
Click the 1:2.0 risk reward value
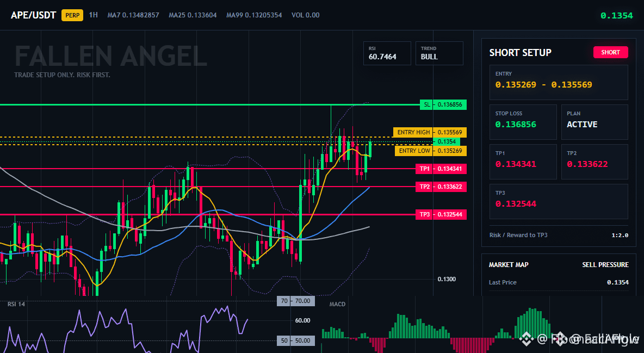point(620,236)
